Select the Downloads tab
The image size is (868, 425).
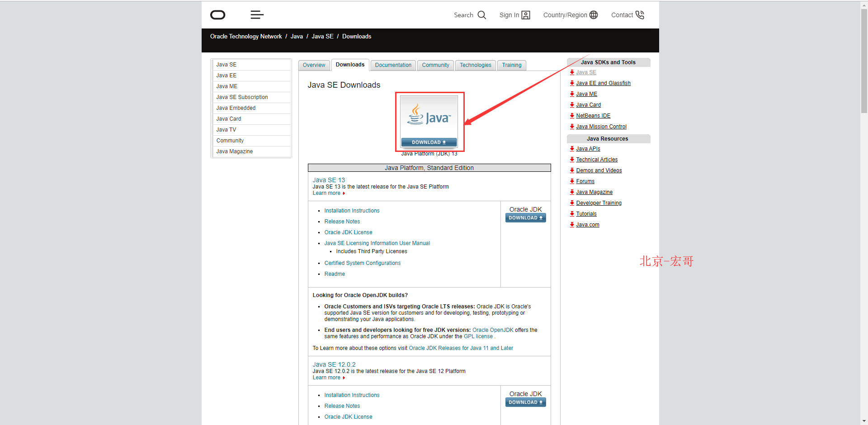(350, 65)
